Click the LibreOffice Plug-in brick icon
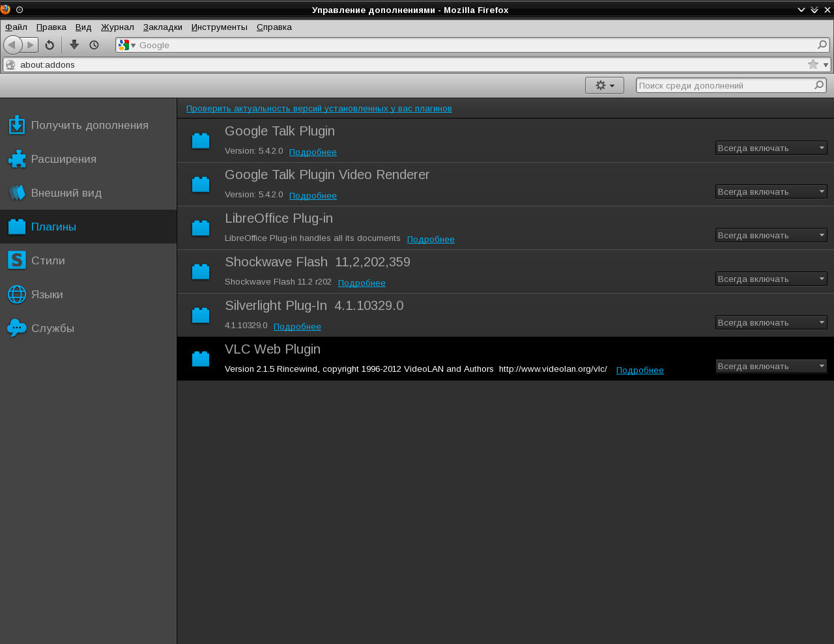This screenshot has height=644, width=834. pos(201,228)
